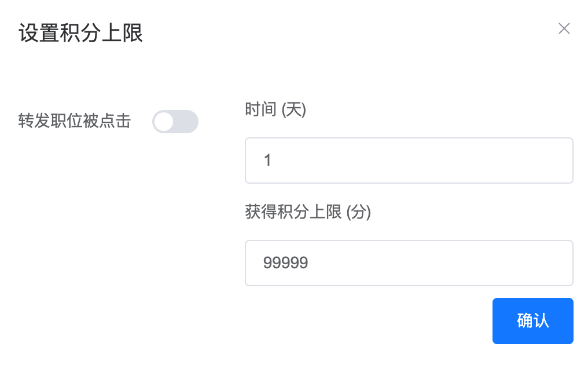Viewport: 588px width, 372px height.
Task: Confirm the points limit with the blue button
Action: tap(533, 321)
